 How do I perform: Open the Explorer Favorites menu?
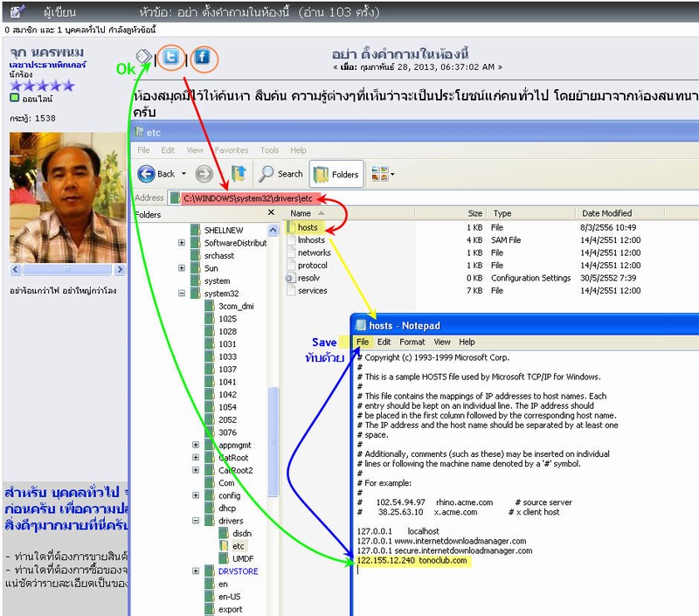[232, 150]
